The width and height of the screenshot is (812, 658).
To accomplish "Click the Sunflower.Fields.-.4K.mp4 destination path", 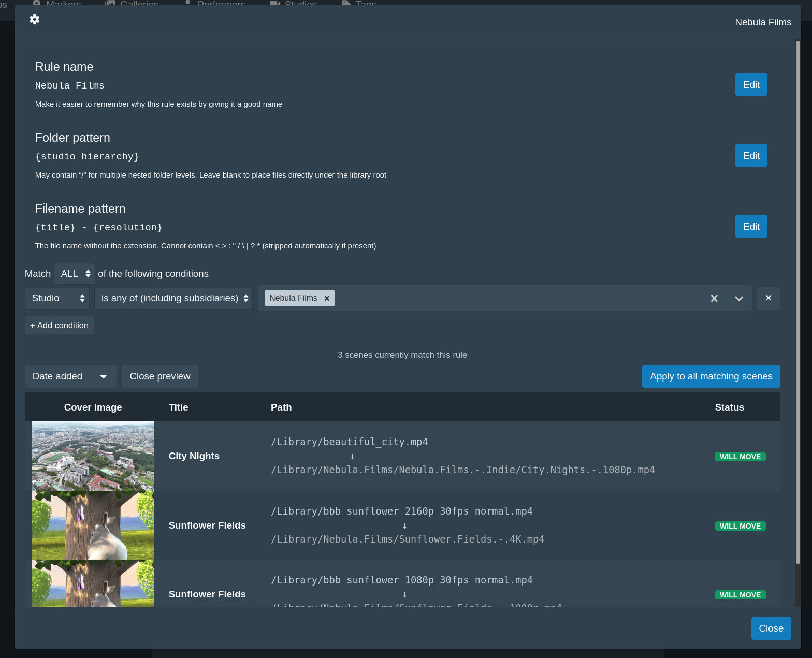I will coord(408,539).
